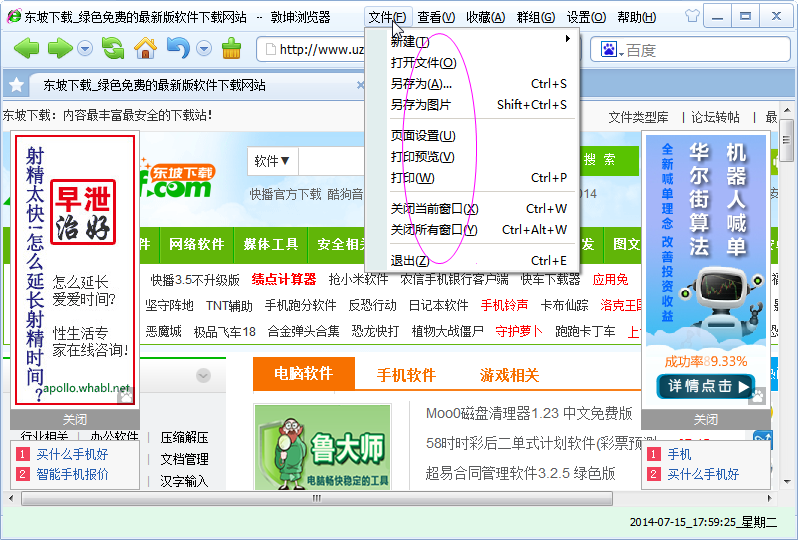This screenshot has height=540, width=798.
Task: Expand the 新建(T) submenu
Action: pos(482,42)
